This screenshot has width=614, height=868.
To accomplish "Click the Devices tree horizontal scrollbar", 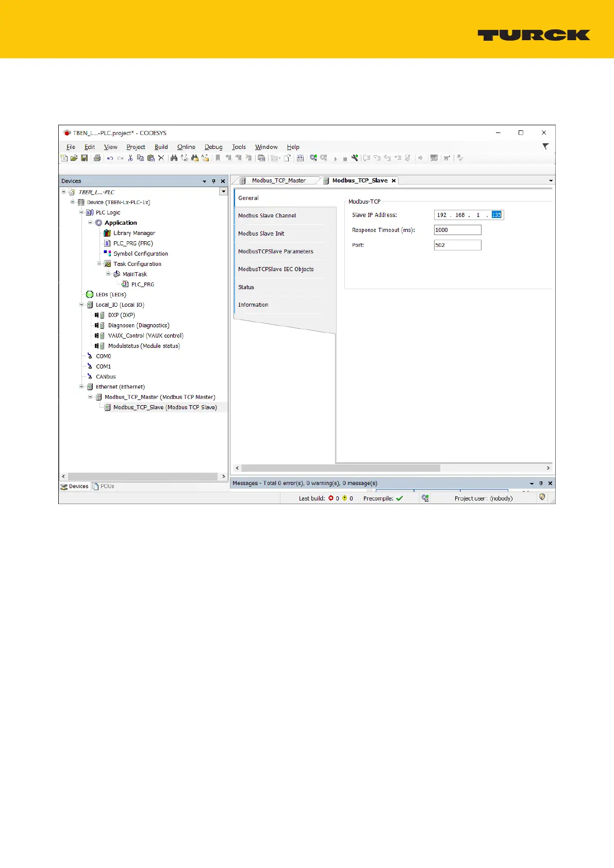I will click(x=143, y=476).
